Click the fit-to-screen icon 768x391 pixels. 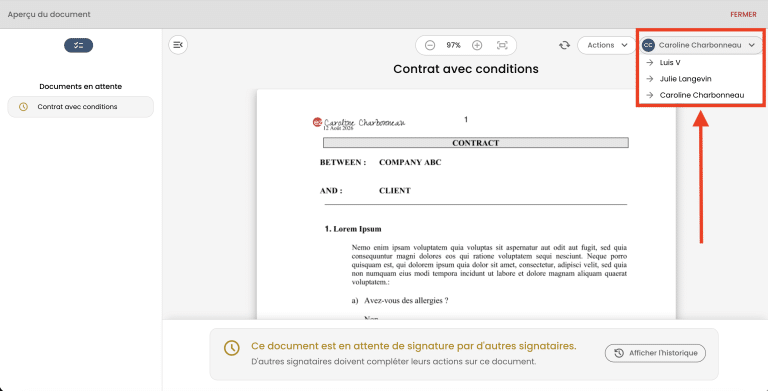(x=502, y=45)
